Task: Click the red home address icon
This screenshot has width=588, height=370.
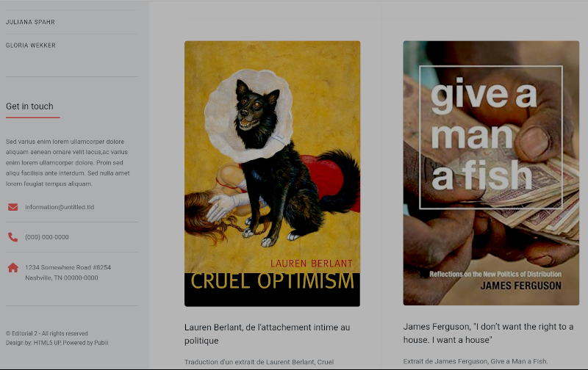Action: tap(12, 267)
